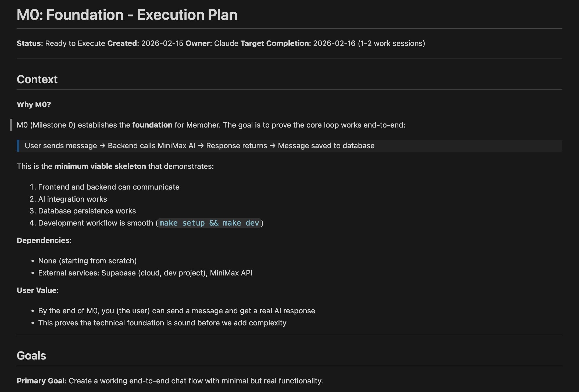The width and height of the screenshot is (579, 392).
Task: Click the "AI integration works" list item
Action: pos(73,199)
